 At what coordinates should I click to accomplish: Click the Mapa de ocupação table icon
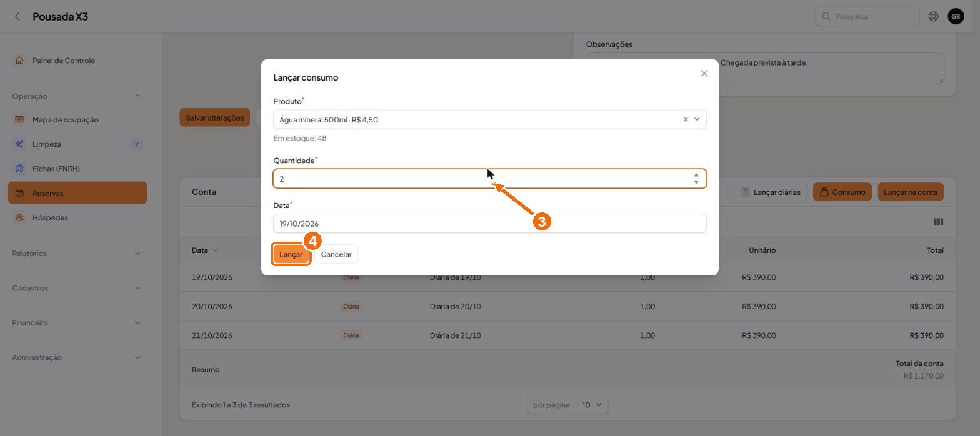[19, 119]
